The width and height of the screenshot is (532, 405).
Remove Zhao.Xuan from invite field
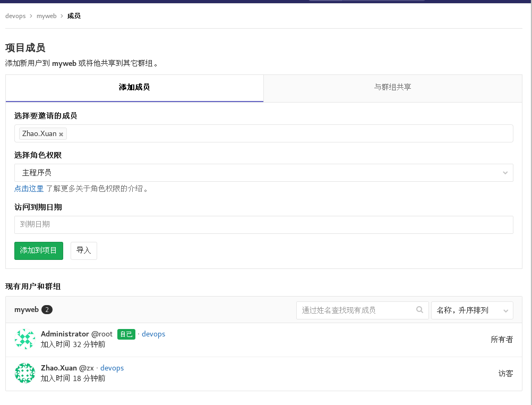[x=61, y=134]
